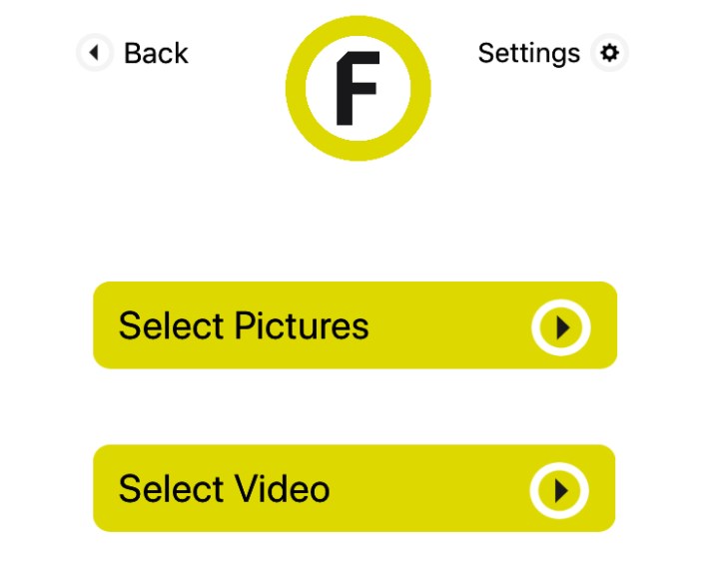
Task: Click the word "Pictures" in the button
Action: 302,326
